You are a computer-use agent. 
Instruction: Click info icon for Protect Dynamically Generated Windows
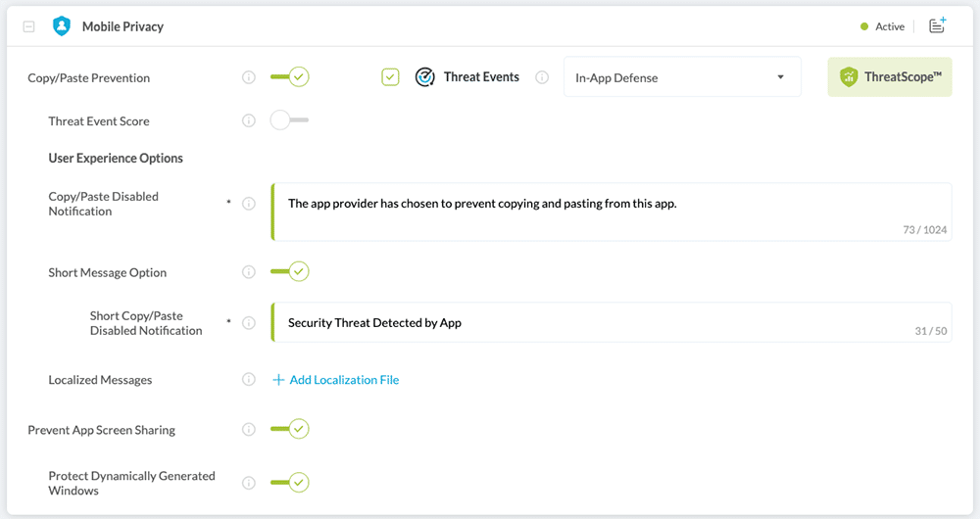(249, 483)
